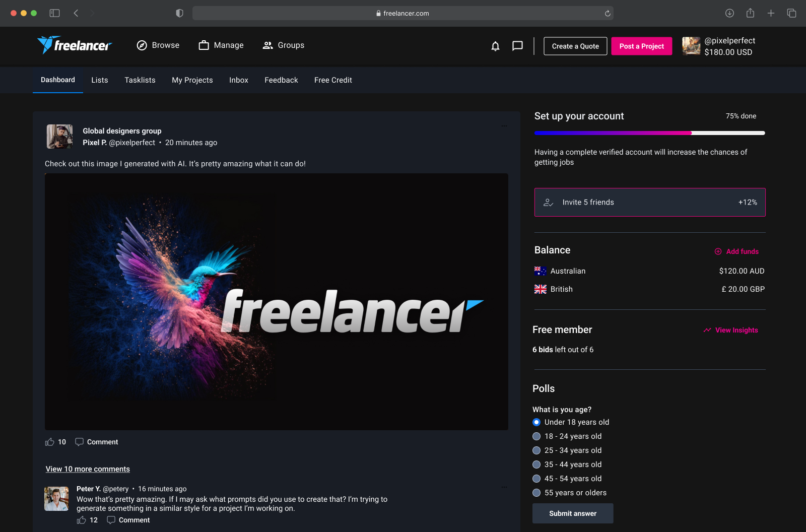806x532 pixels.
Task: View 10 more comments link
Action: 88,469
